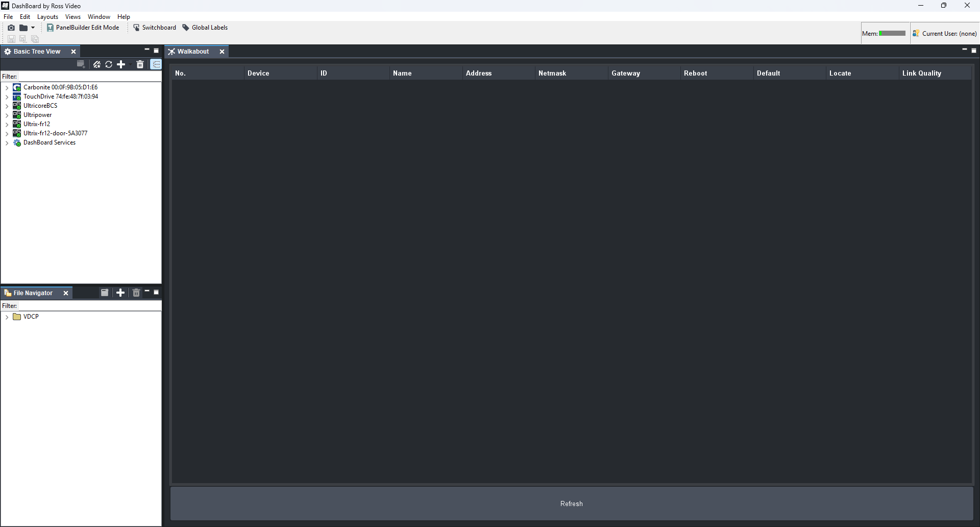This screenshot has width=980, height=527.
Task: Click the File Navigator folder icon button
Action: (105, 293)
